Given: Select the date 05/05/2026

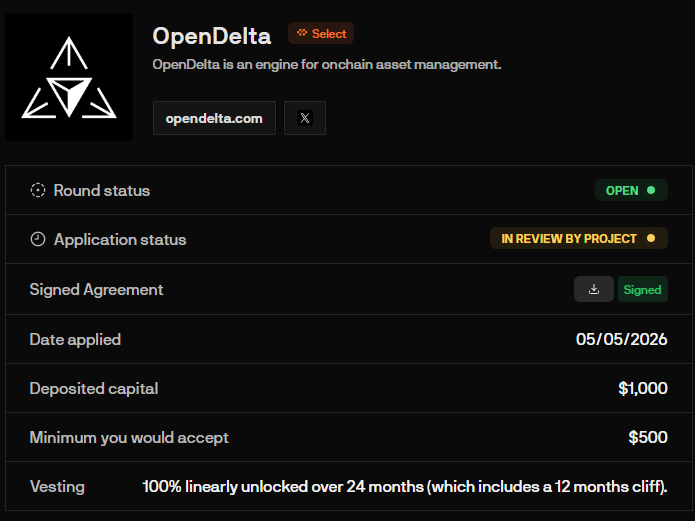Looking at the screenshot, I should tap(621, 339).
